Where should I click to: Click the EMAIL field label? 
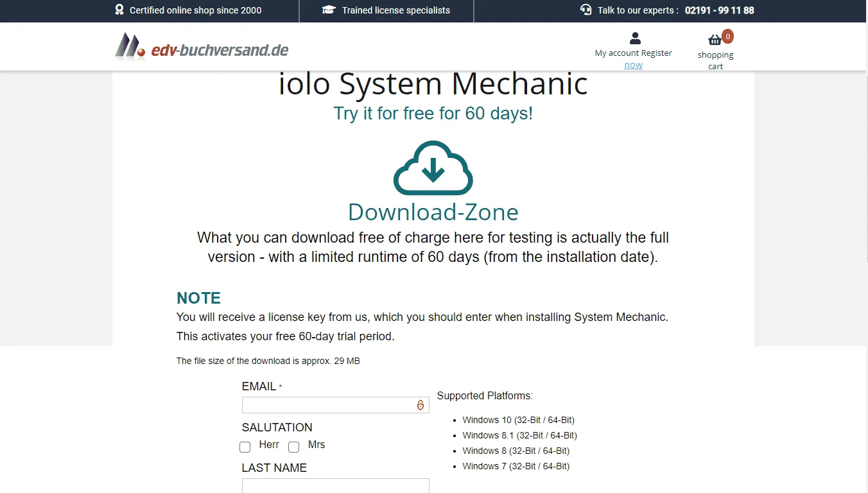[x=259, y=386]
